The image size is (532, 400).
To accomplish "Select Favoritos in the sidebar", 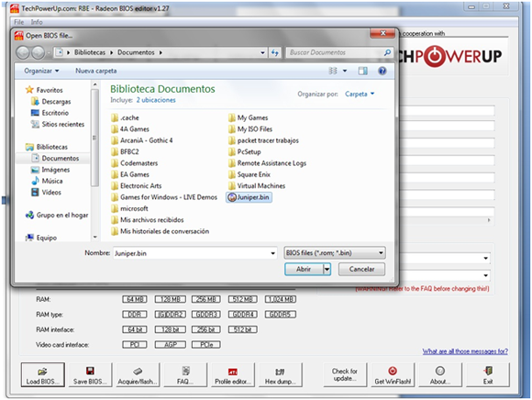I will pyautogui.click(x=44, y=90).
